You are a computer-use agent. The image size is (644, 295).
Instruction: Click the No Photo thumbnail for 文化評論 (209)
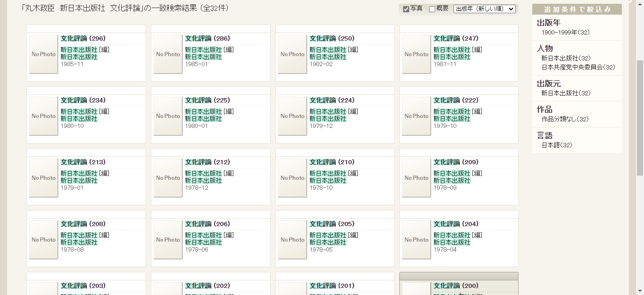coord(416,178)
